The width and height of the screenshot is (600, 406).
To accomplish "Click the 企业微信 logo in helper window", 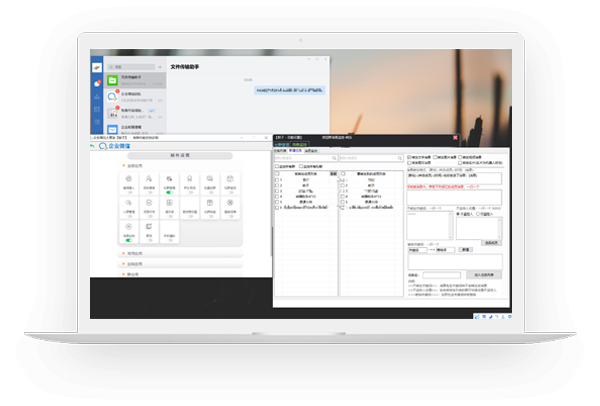I will (114, 146).
